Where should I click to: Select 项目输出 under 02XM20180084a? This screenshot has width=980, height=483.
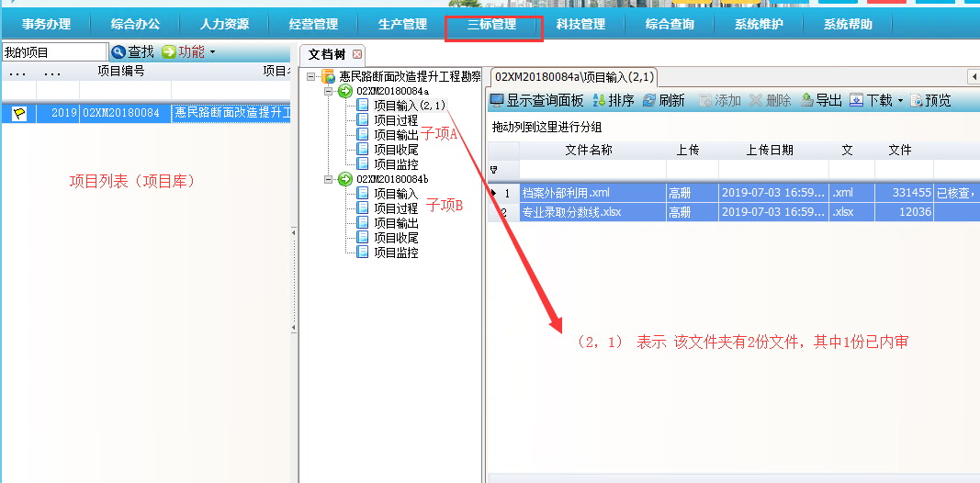[396, 134]
